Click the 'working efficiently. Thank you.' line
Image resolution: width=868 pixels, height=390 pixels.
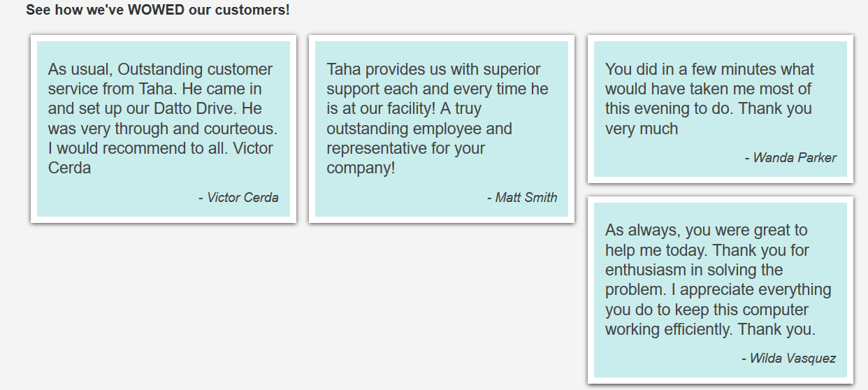(710, 330)
